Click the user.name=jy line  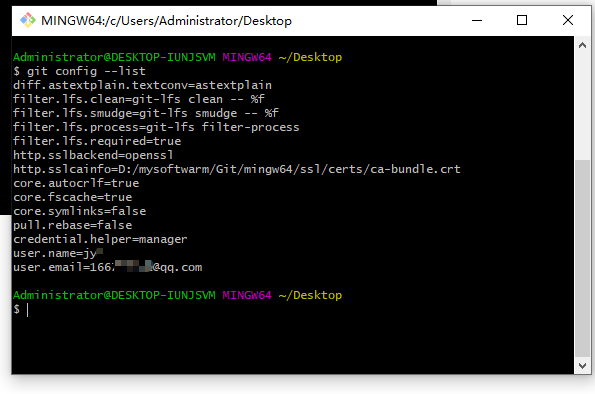click(58, 253)
